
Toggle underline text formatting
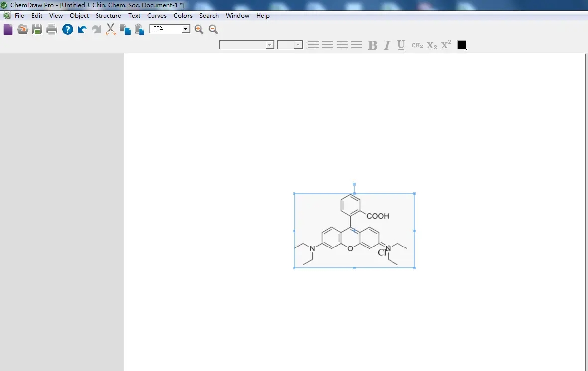401,45
